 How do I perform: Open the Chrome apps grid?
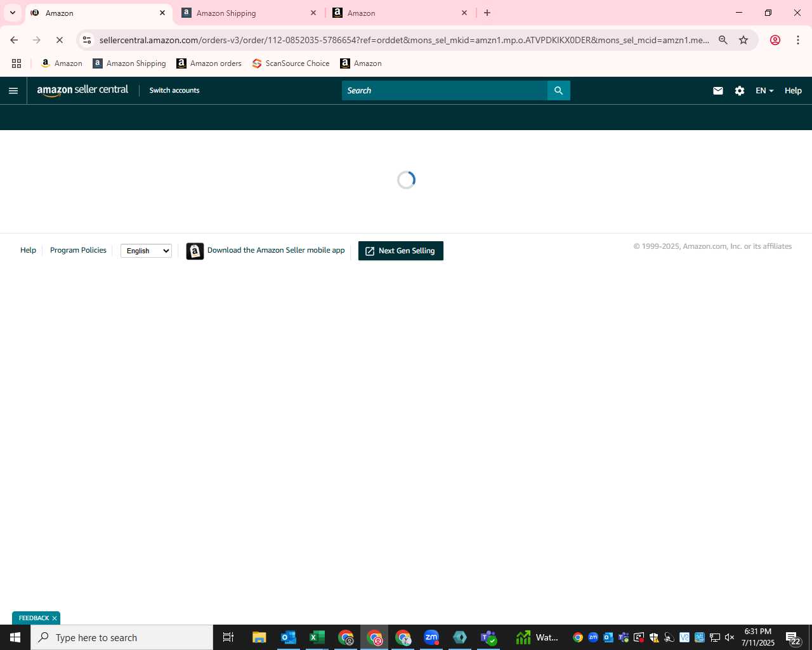16,63
